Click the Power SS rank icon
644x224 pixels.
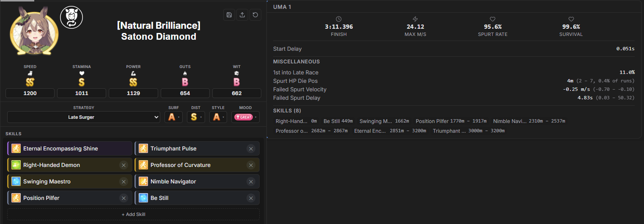click(133, 82)
